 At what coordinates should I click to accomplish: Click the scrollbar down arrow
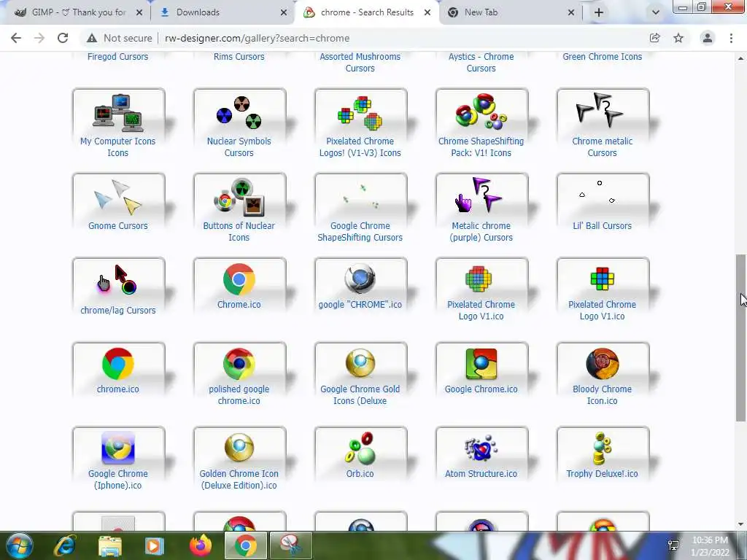[x=740, y=525]
